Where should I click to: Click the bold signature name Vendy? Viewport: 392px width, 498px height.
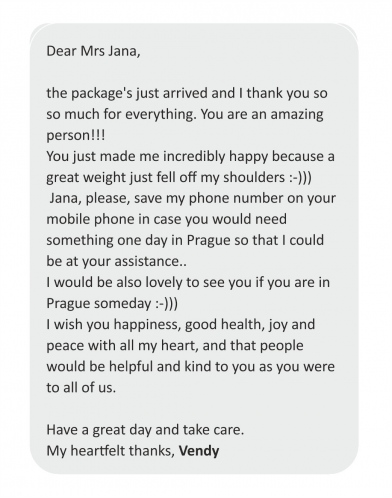[199, 451]
